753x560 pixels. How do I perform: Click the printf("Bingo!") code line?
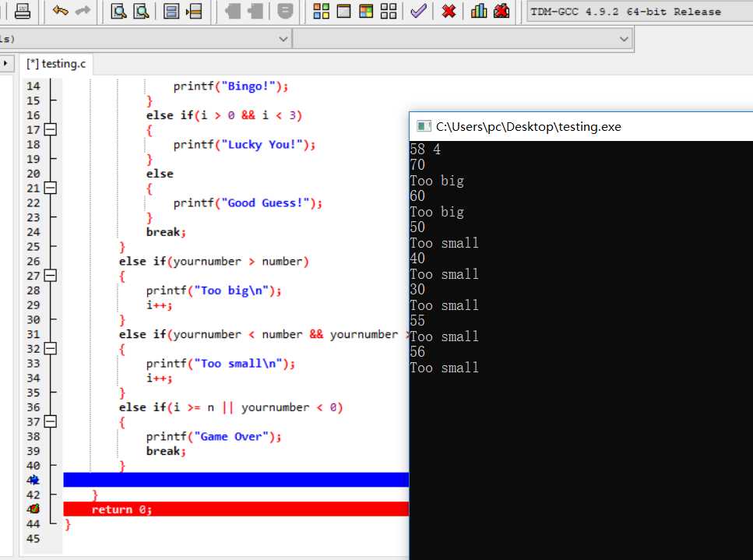[230, 86]
